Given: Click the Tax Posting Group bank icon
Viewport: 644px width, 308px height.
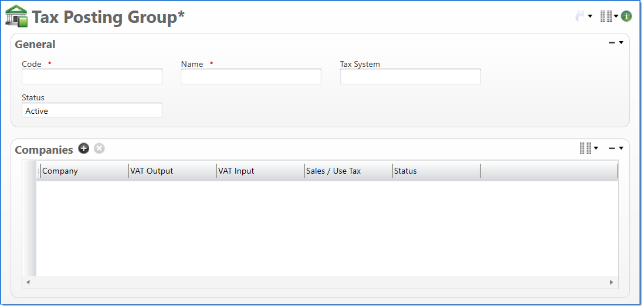Looking at the screenshot, I should (x=16, y=16).
